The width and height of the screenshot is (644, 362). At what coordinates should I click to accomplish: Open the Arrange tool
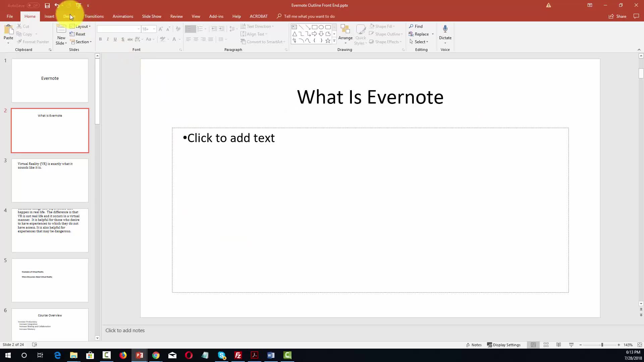[x=345, y=34]
